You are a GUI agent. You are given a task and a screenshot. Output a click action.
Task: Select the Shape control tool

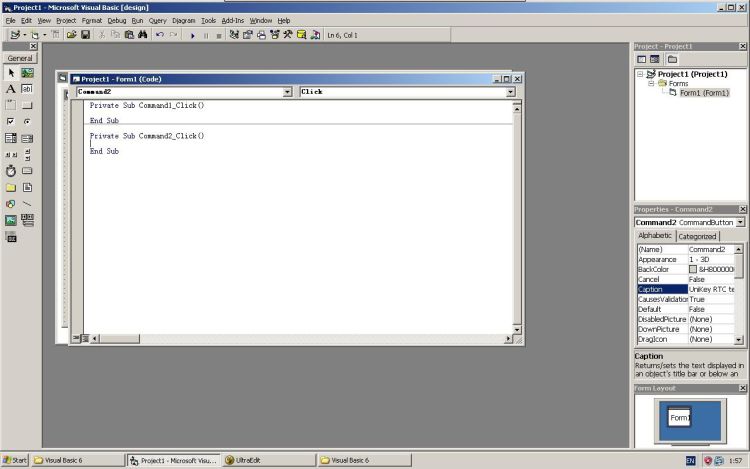11,204
